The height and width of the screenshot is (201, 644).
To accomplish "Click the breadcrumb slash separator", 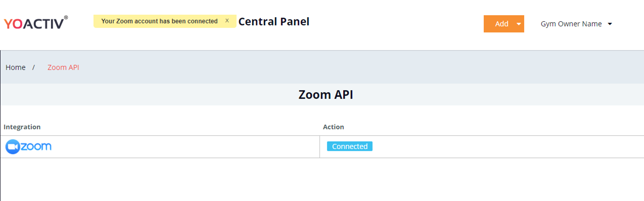I will click(x=33, y=67).
